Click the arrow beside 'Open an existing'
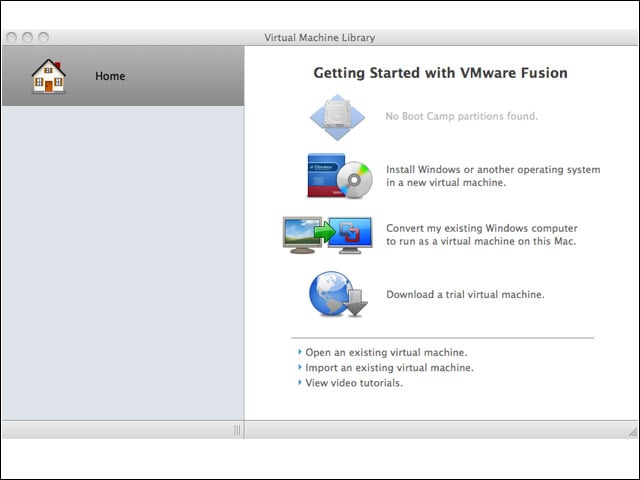This screenshot has width=640, height=480. tap(299, 353)
